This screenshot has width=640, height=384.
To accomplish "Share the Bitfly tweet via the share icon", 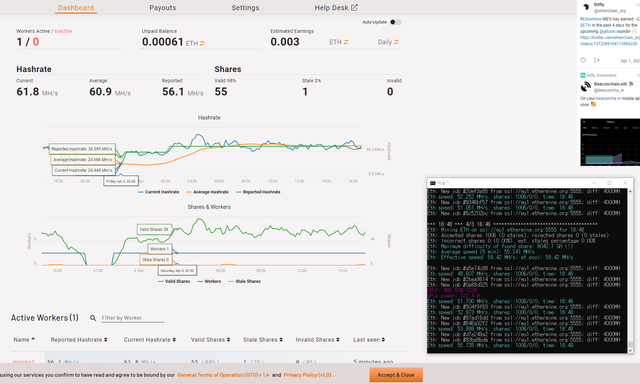I will click(597, 60).
